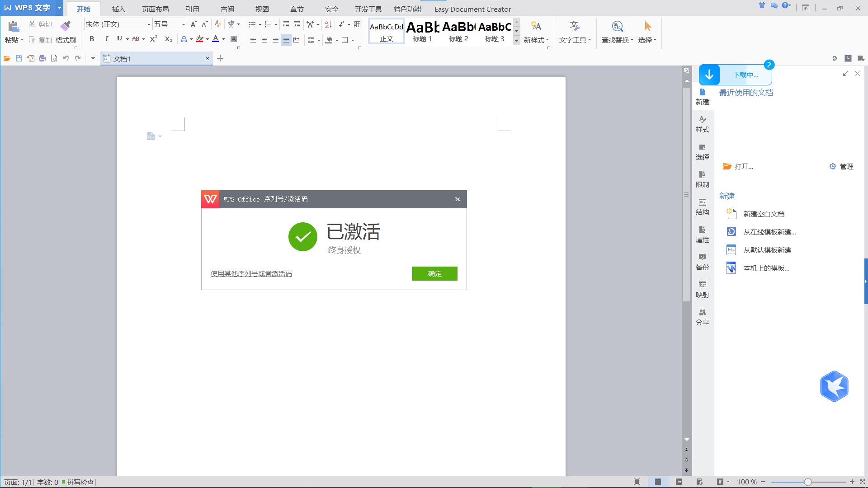Click the save icon in quick toolbar

pos(19,58)
